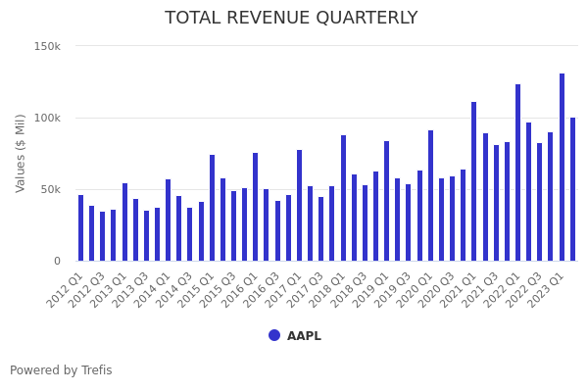Click the Total Revenue Quarterly chart title

(x=291, y=18)
